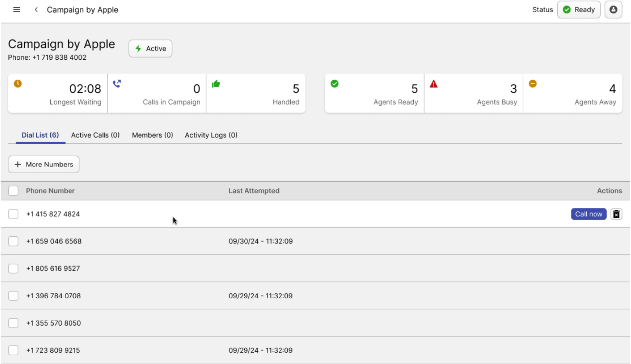The width and height of the screenshot is (631, 364).
Task: Open the user profile account icon
Action: 613,10
